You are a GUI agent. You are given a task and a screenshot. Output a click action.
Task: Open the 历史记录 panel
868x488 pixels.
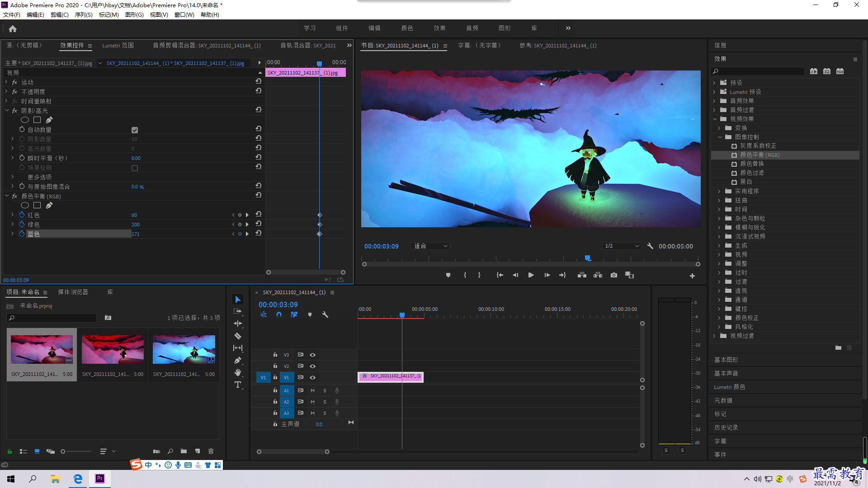point(726,427)
